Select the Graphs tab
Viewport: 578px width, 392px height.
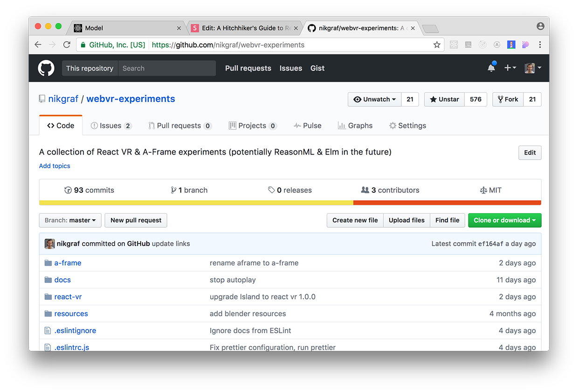(x=355, y=126)
